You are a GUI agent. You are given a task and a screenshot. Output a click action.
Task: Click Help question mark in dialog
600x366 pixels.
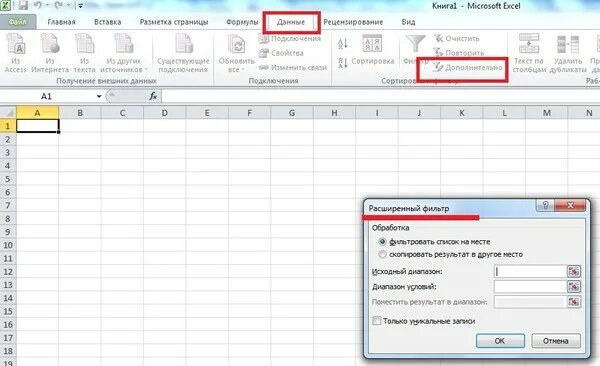(546, 206)
